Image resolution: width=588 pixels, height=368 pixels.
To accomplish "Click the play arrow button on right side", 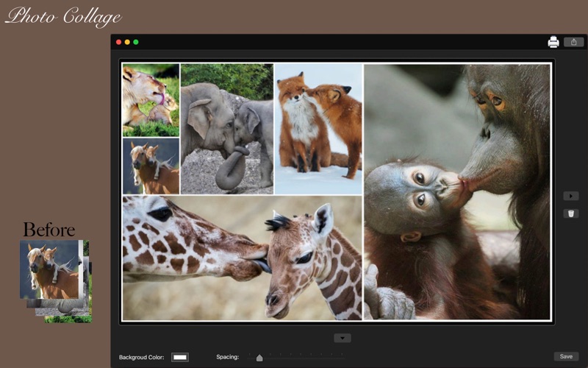I will pos(571,196).
